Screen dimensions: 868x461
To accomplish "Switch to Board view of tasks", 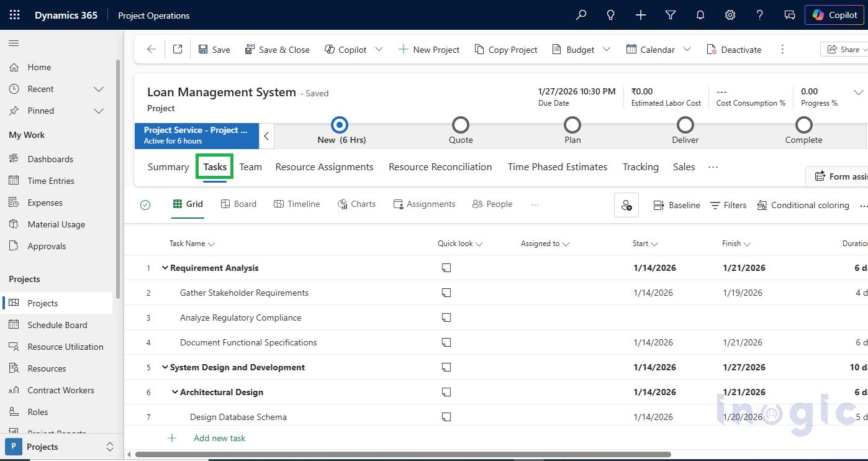I will [x=238, y=204].
